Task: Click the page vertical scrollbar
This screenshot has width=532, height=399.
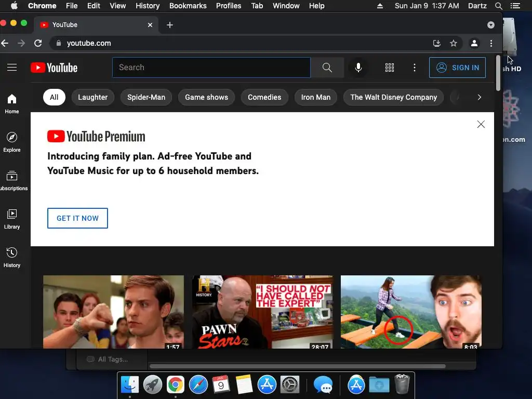Action: coord(498,73)
